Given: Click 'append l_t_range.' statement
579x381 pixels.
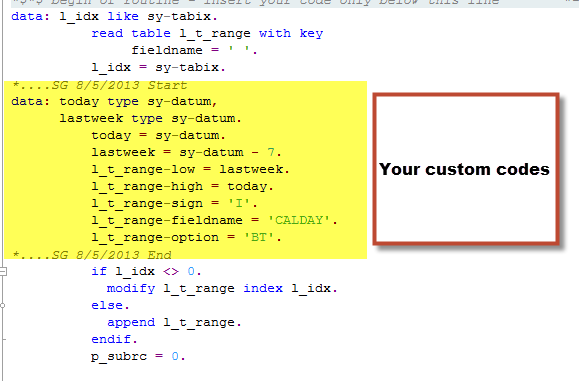Looking at the screenshot, I should pyautogui.click(x=174, y=323).
